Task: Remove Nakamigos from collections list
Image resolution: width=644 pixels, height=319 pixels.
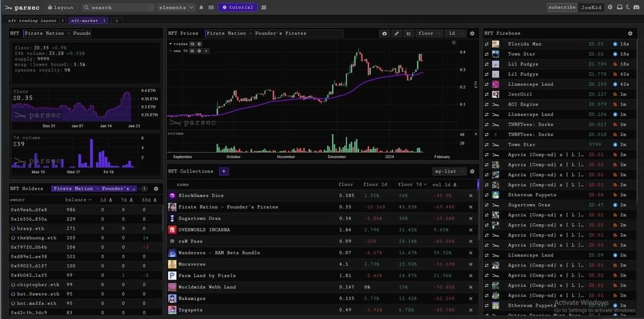Action: [x=470, y=299]
